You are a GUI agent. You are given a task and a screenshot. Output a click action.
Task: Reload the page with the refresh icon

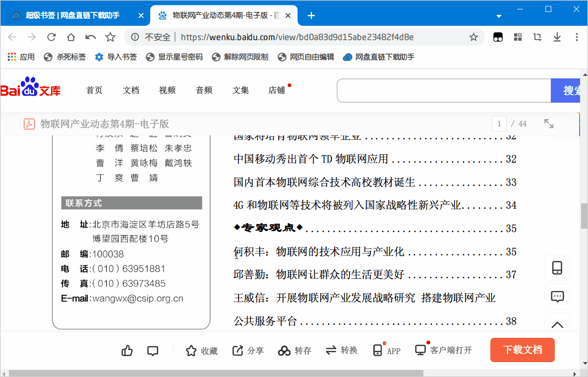[x=52, y=37]
